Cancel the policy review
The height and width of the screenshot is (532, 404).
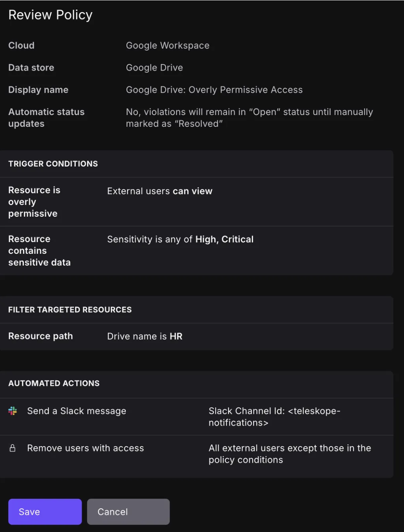[128, 512]
